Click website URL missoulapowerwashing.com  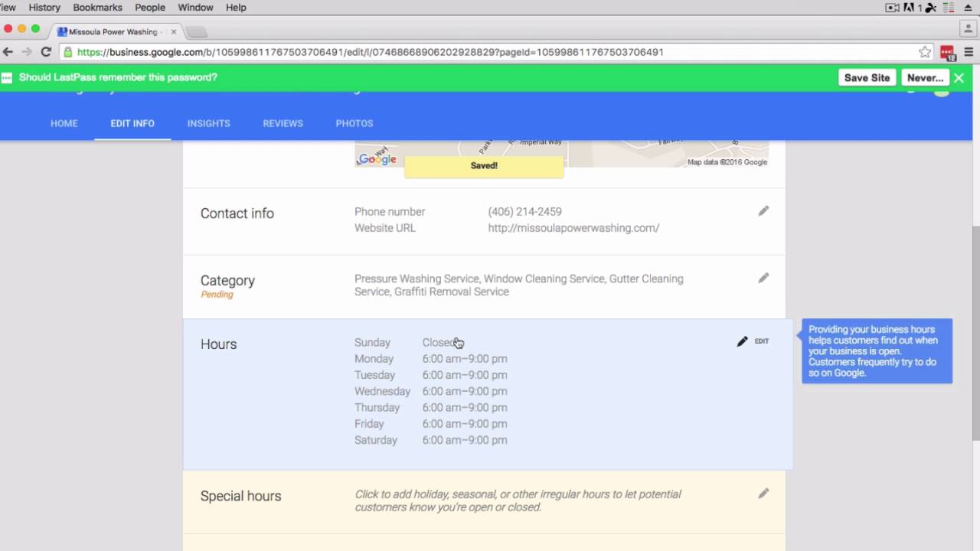coord(573,228)
